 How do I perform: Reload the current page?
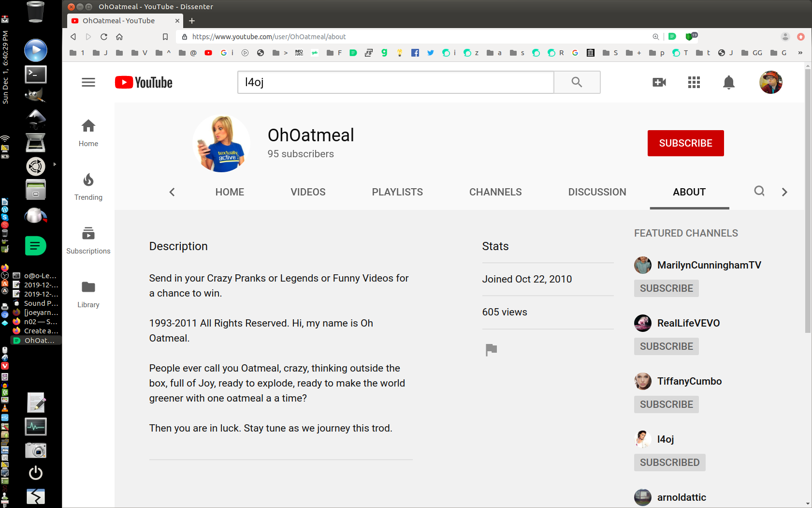pos(104,37)
